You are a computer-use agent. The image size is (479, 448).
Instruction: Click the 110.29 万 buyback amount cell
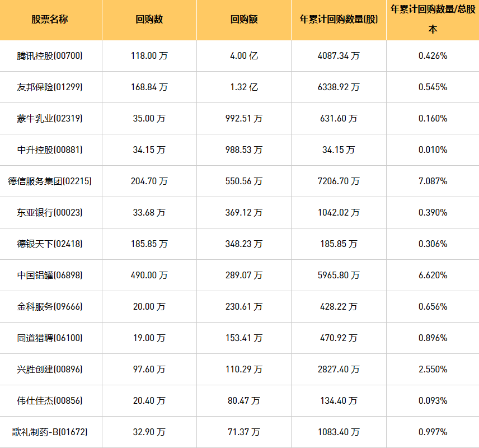(x=244, y=369)
